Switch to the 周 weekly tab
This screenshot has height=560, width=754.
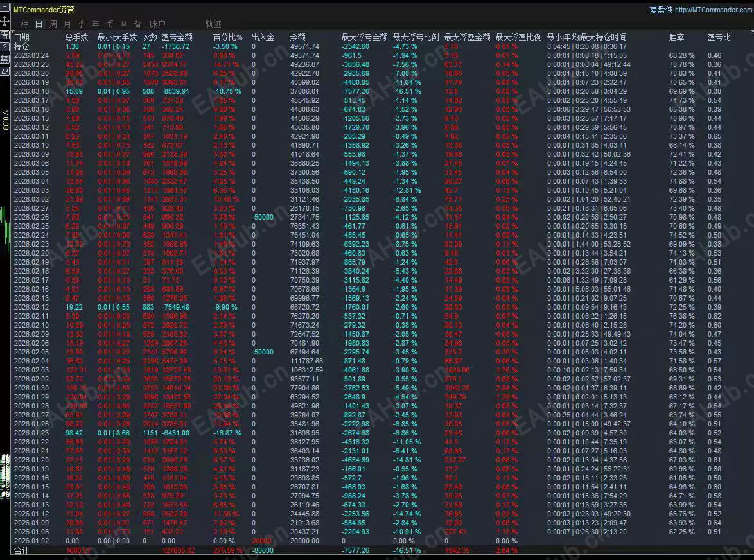53,24
